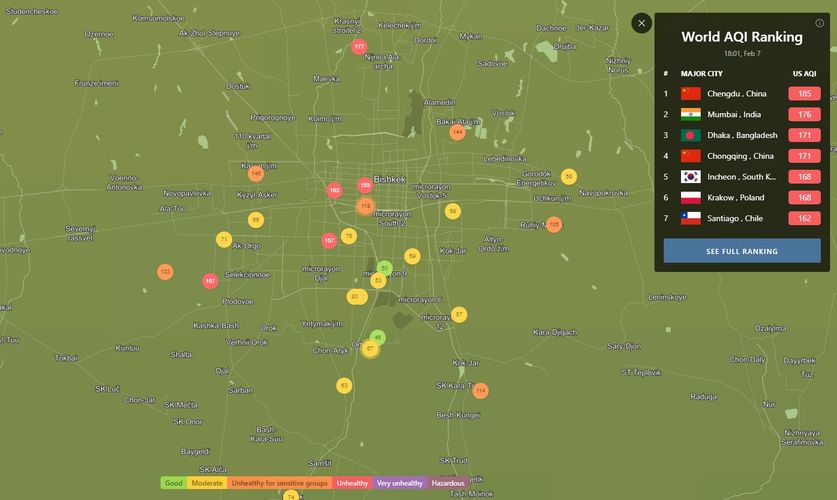
Task: Click the Chile flag for Santiago
Action: tap(691, 218)
